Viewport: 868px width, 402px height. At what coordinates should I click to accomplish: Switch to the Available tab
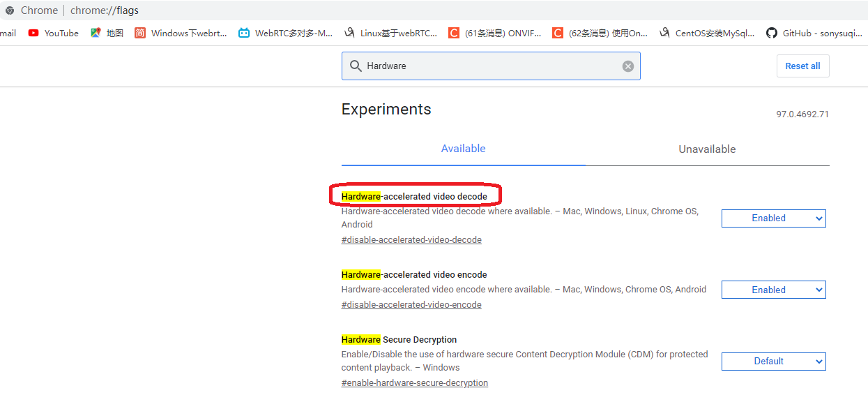[463, 149]
